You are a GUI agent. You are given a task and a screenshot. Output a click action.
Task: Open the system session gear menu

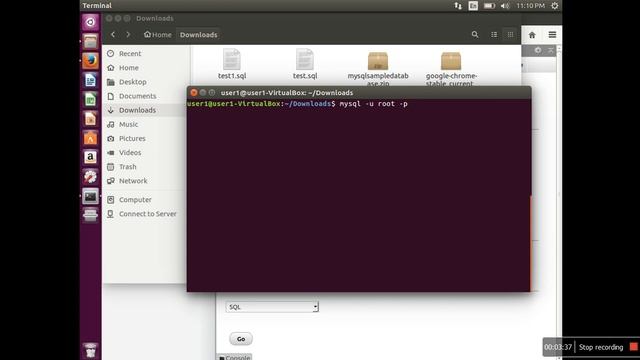click(554, 6)
